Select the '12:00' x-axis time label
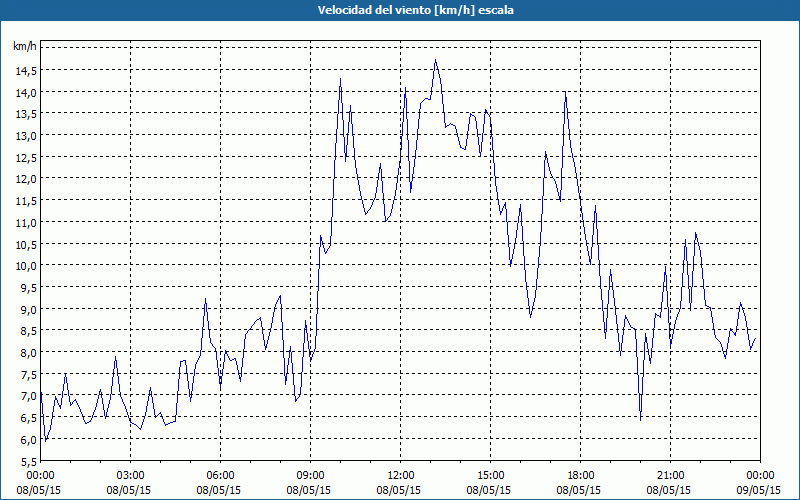This screenshot has width=800, height=500. (401, 476)
